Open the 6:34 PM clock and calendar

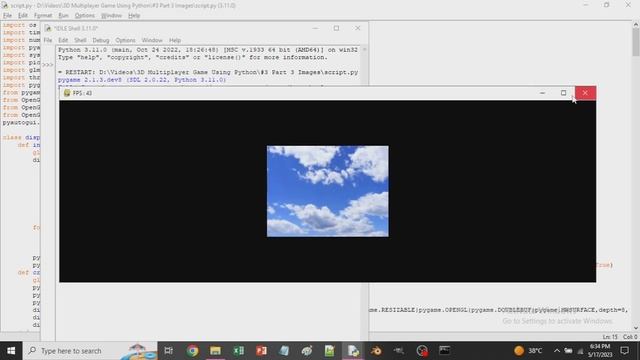[x=600, y=351]
